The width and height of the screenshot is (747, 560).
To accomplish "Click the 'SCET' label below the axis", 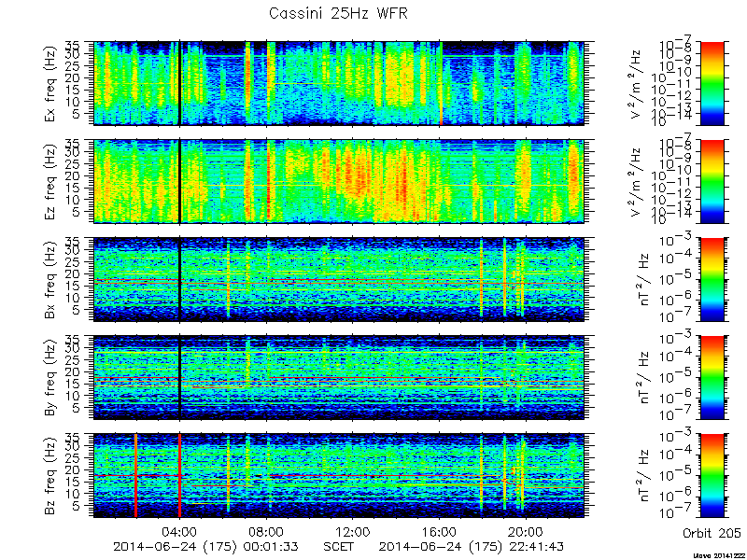I will coord(338,547).
